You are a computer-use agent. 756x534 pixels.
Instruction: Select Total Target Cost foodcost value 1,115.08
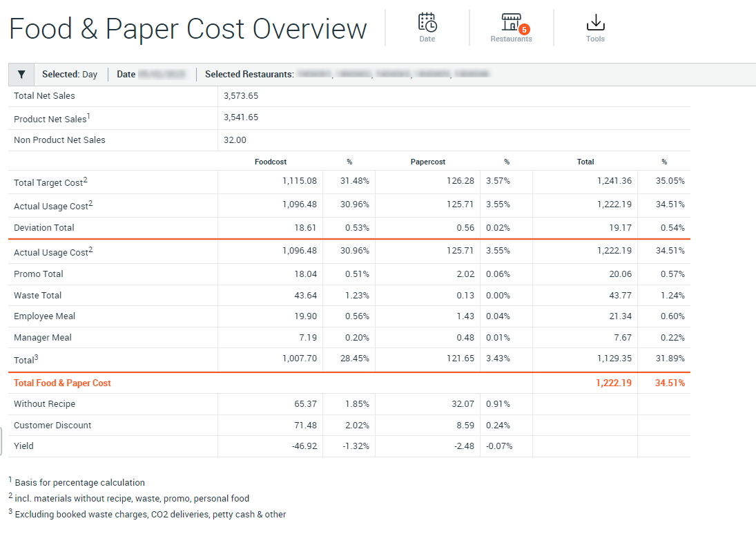click(300, 181)
